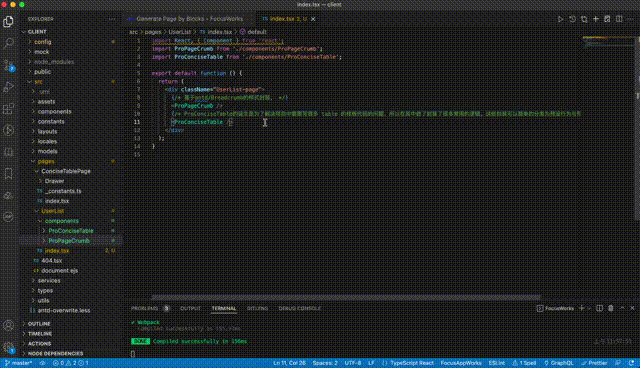Image resolution: width=640 pixels, height=368 pixels.
Task: Click the Prettier status item
Action: [x=594, y=363]
